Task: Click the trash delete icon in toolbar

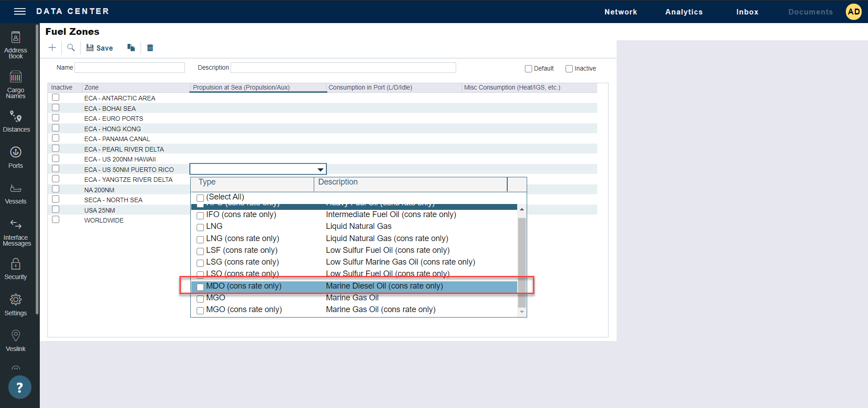Action: [150, 48]
